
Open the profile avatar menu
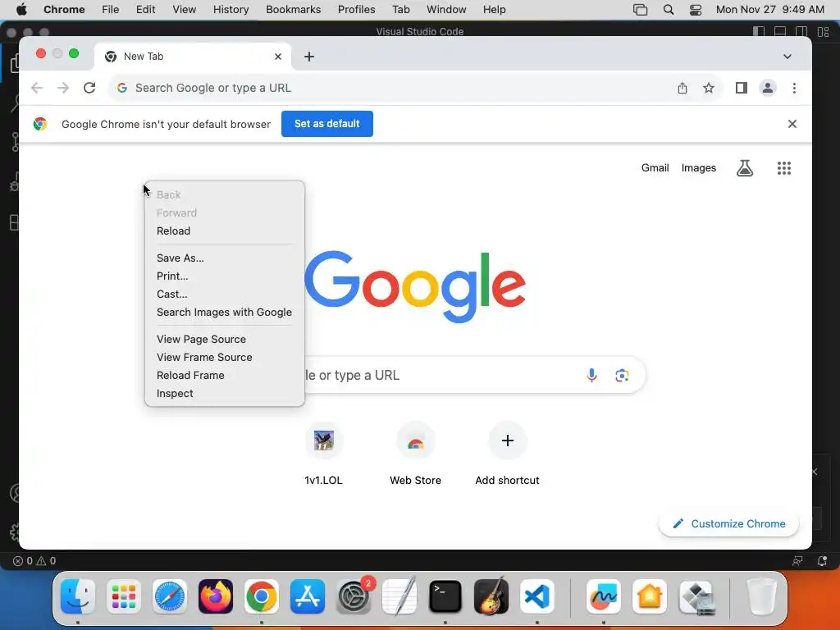click(x=768, y=88)
